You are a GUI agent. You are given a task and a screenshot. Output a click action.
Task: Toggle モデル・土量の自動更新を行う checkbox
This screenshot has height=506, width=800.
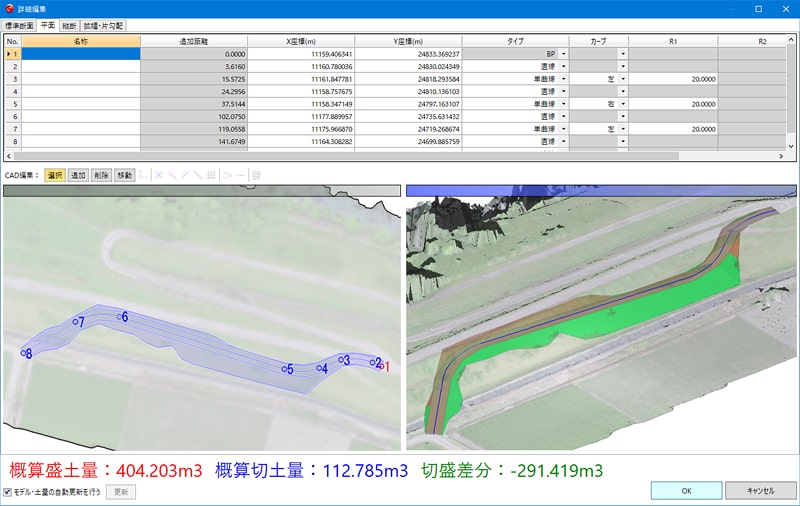click(8, 492)
